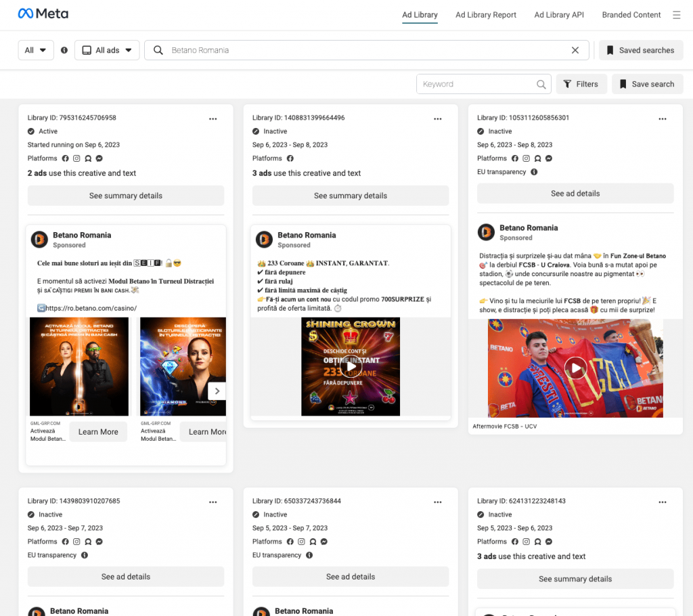Click Betano Romania avatar in Shining Crown ad
Image resolution: width=693 pixels, height=616 pixels.
click(x=265, y=239)
